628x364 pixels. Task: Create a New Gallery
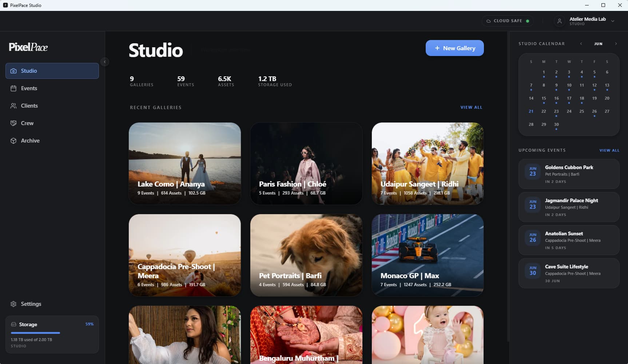(454, 48)
